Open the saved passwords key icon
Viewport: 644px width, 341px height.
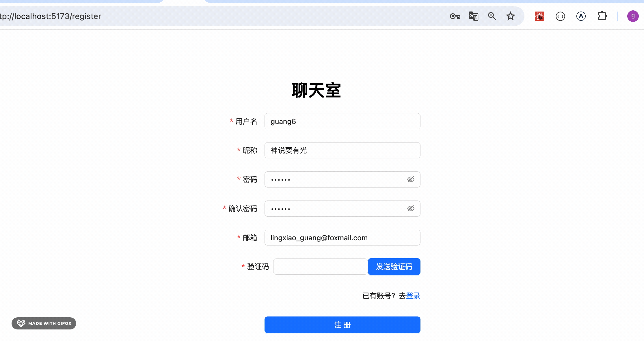pyautogui.click(x=455, y=16)
